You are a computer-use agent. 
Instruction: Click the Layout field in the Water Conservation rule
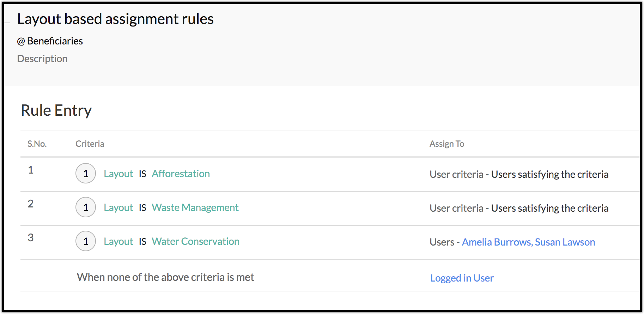(x=118, y=241)
